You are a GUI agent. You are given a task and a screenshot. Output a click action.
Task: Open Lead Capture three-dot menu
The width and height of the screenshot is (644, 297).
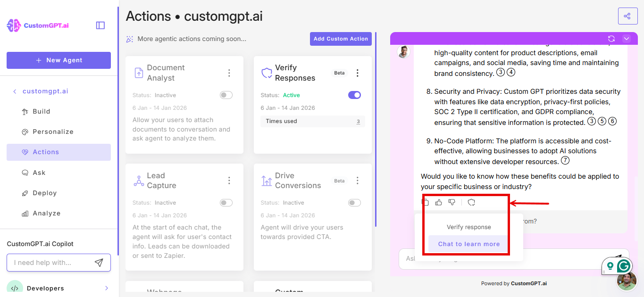pyautogui.click(x=229, y=181)
